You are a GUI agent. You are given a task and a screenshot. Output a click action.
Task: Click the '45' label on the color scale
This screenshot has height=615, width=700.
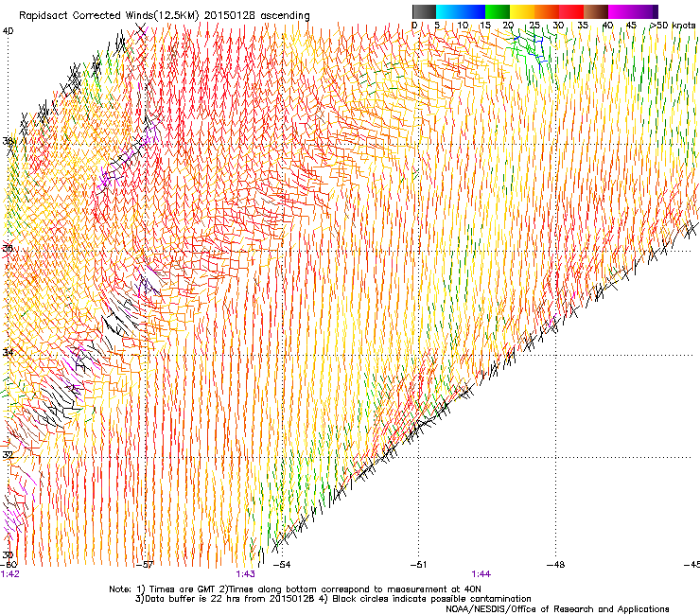pyautogui.click(x=631, y=26)
